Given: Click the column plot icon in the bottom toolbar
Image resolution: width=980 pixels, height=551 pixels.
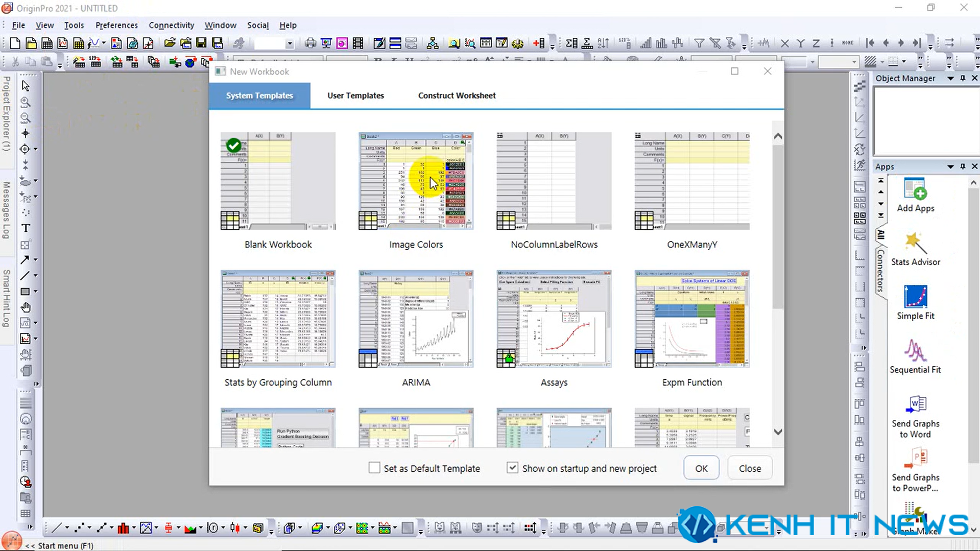Looking at the screenshot, I should (123, 528).
